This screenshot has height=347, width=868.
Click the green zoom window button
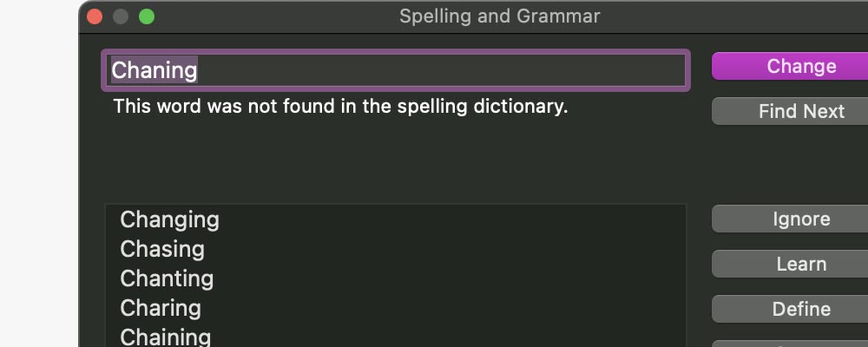(x=147, y=16)
